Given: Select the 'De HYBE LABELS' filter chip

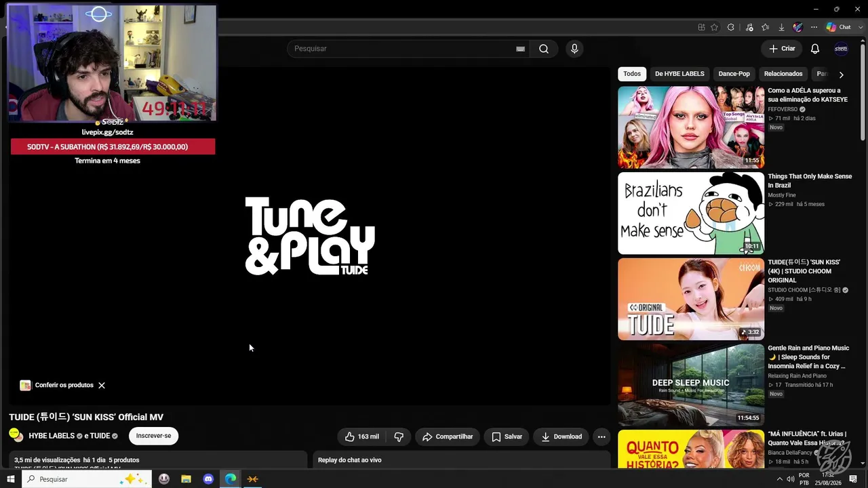Looking at the screenshot, I should click(x=679, y=74).
